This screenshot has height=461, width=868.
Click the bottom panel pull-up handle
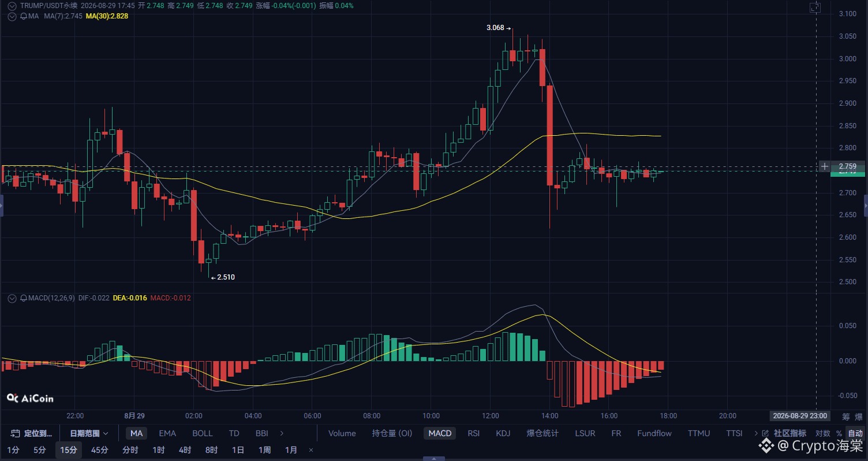tap(433, 459)
